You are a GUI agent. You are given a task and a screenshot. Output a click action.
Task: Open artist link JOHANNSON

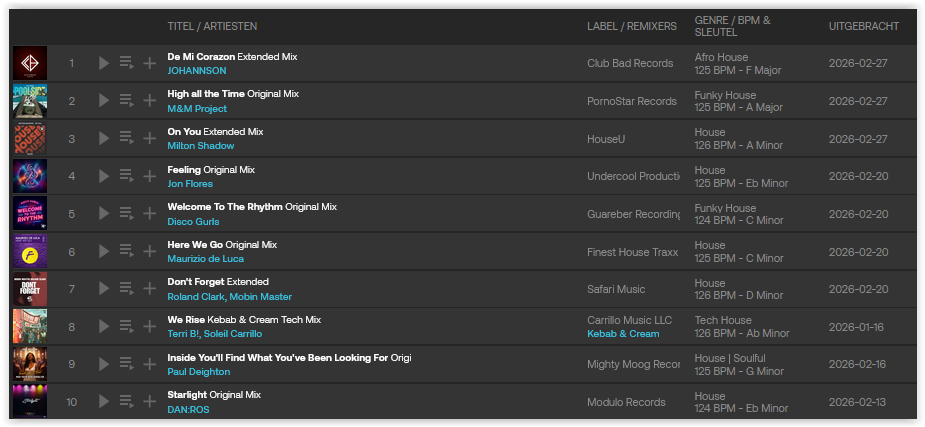(x=197, y=71)
